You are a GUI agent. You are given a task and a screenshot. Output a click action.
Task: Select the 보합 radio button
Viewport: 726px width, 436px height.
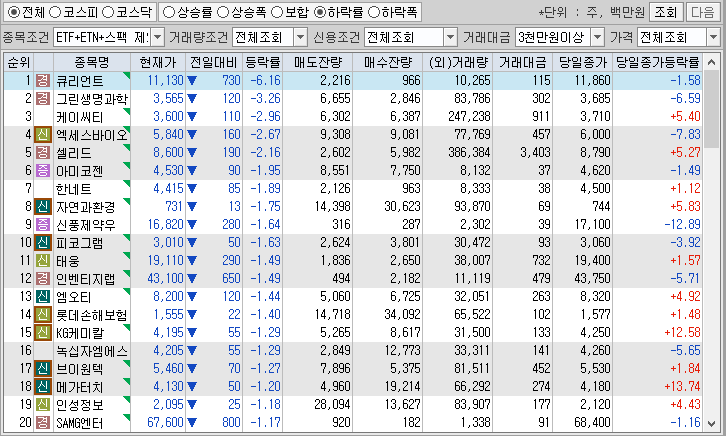pyautogui.click(x=276, y=12)
